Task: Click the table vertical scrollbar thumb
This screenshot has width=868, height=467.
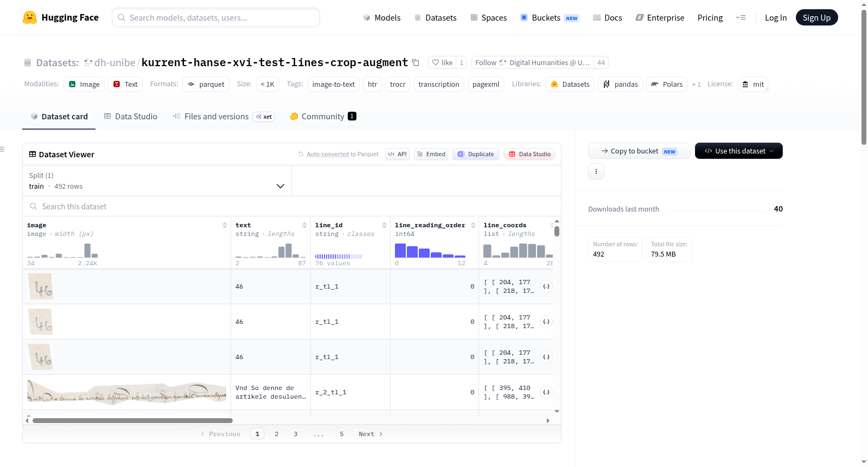Action: pyautogui.click(x=557, y=231)
